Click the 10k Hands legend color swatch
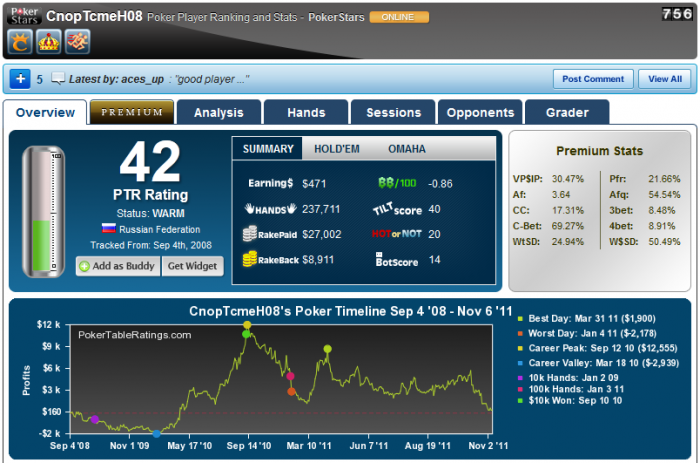 (520, 378)
